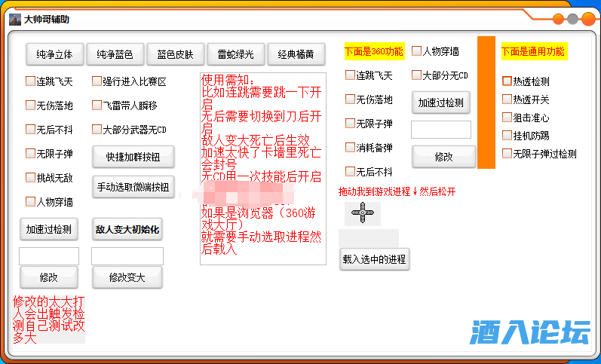This screenshot has width=601, height=364.
Task: Apply the 经典橘黄 skin
Action: [296, 54]
